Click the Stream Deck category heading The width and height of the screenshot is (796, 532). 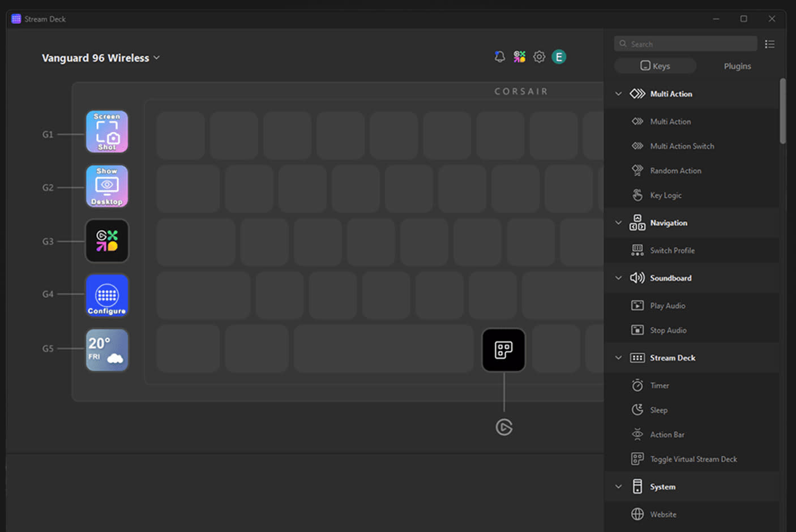pyautogui.click(x=673, y=358)
